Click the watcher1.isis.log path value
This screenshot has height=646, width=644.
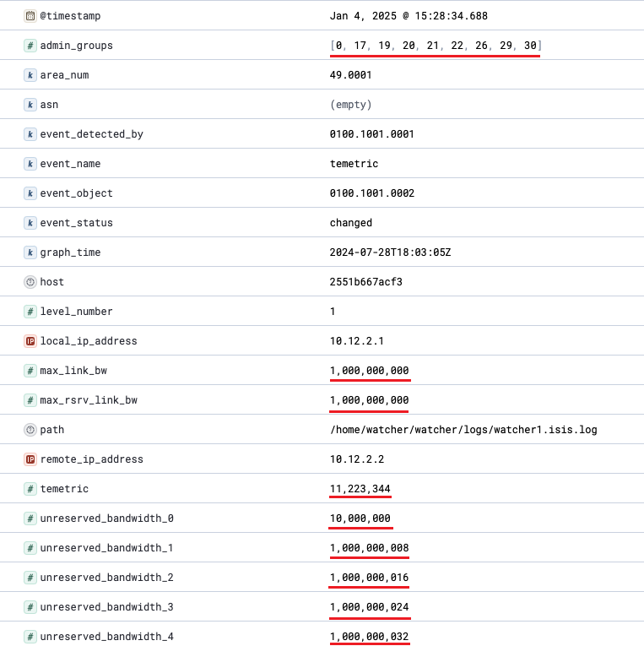(x=463, y=430)
